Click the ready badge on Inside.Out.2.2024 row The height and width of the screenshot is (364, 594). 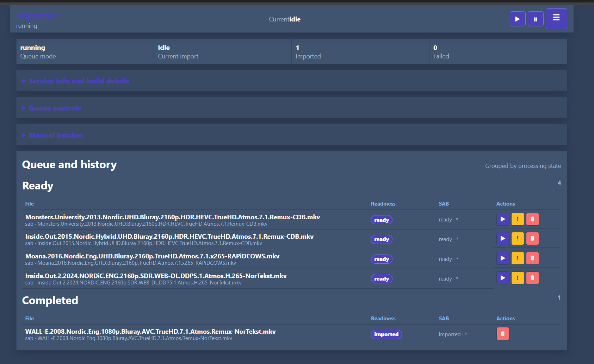coord(382,279)
